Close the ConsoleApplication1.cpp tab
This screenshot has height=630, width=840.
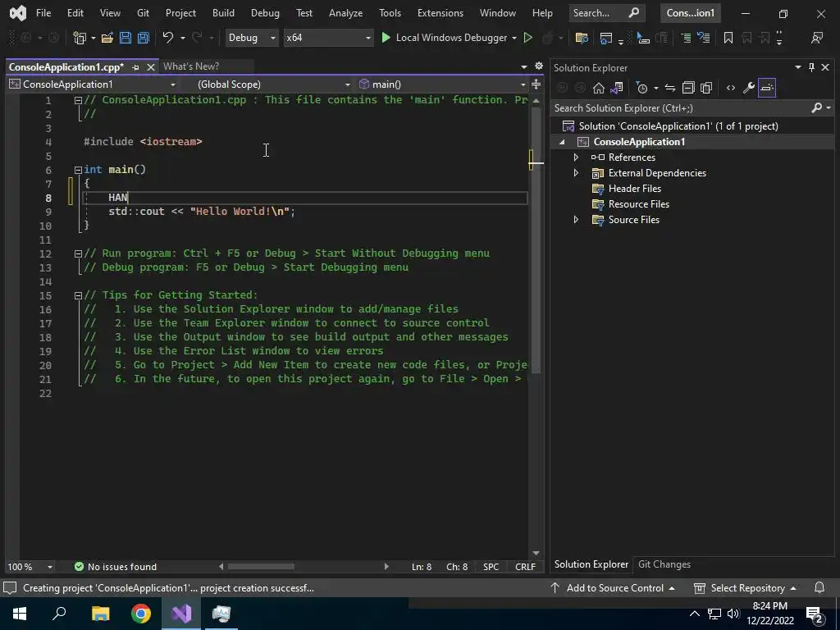click(151, 67)
